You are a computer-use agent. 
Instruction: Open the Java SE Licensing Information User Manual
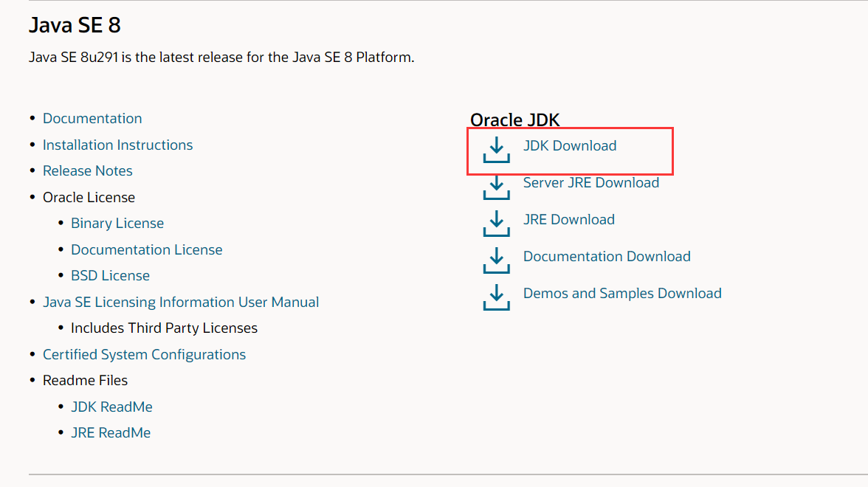click(181, 302)
